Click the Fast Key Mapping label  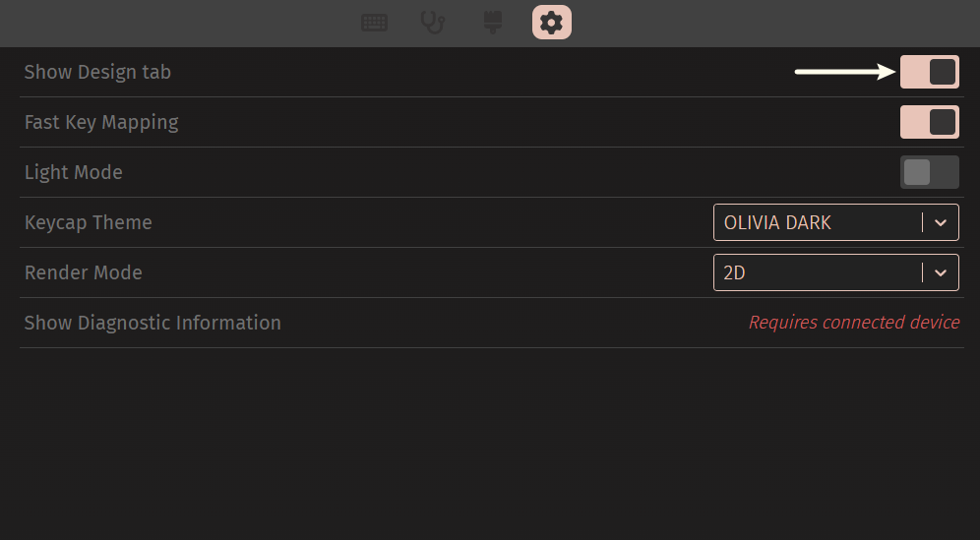101,122
